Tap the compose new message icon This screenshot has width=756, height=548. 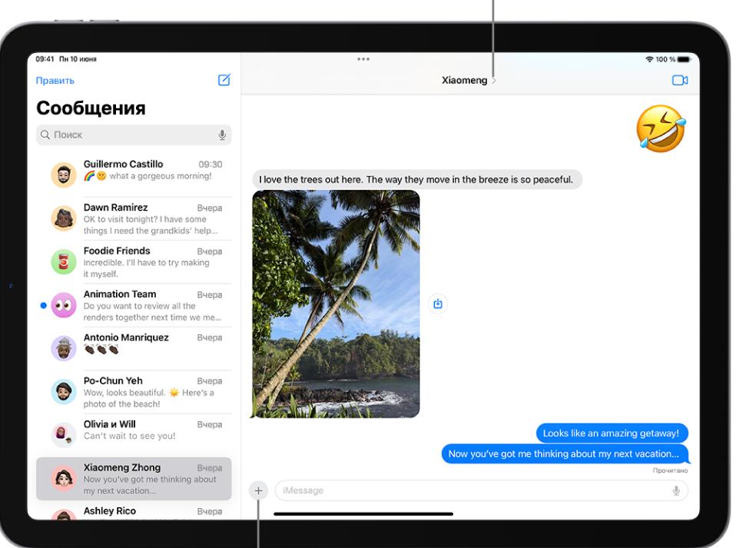224,80
